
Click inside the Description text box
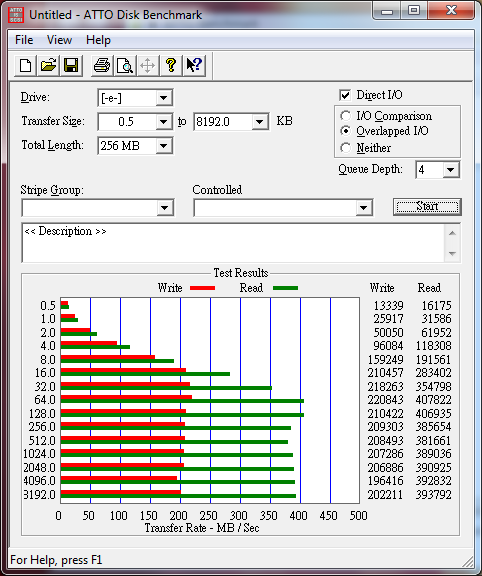click(234, 242)
